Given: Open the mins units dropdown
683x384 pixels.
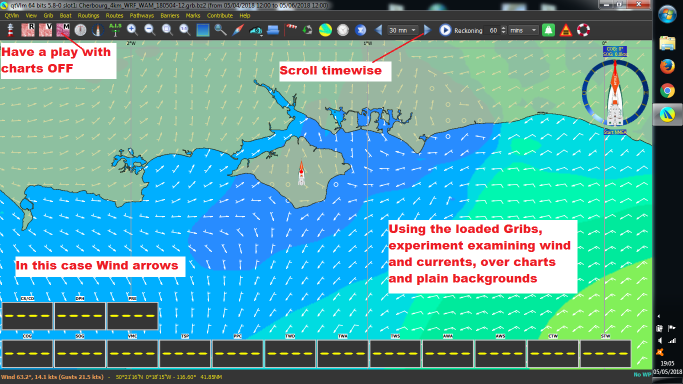Looking at the screenshot, I should tap(524, 30).
